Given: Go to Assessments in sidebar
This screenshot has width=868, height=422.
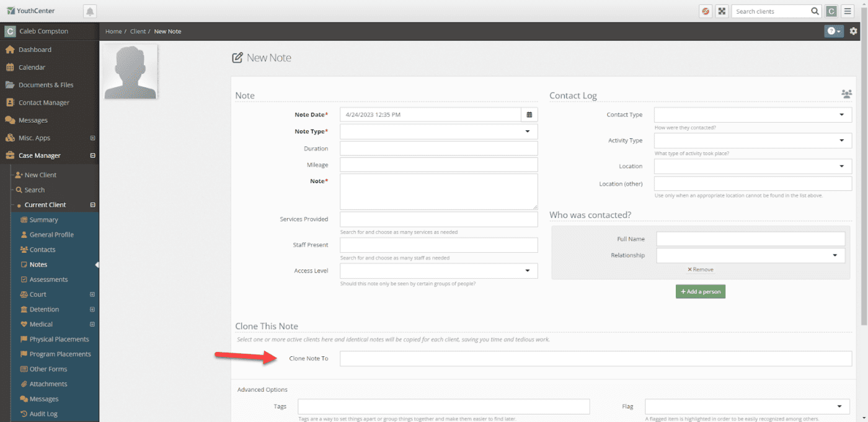Looking at the screenshot, I should pyautogui.click(x=48, y=279).
